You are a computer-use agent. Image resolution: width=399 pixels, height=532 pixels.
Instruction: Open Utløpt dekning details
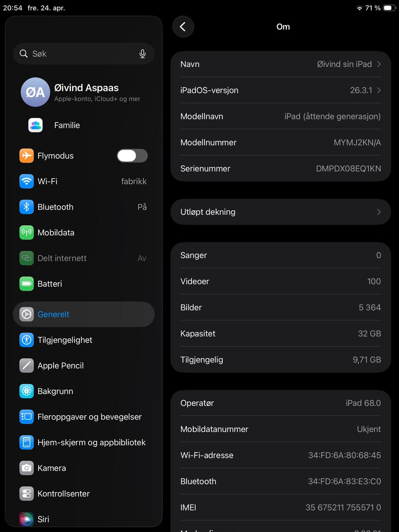pos(281,212)
